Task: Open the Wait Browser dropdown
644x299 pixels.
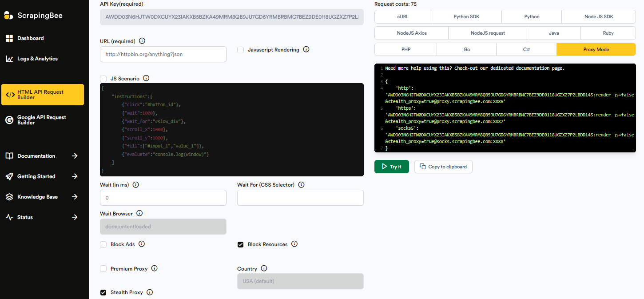Action: (163, 227)
